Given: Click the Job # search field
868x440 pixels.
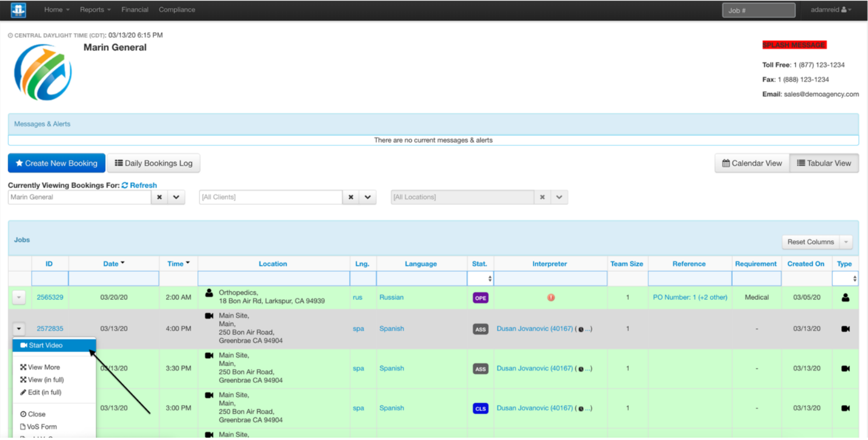Looking at the screenshot, I should [x=758, y=10].
